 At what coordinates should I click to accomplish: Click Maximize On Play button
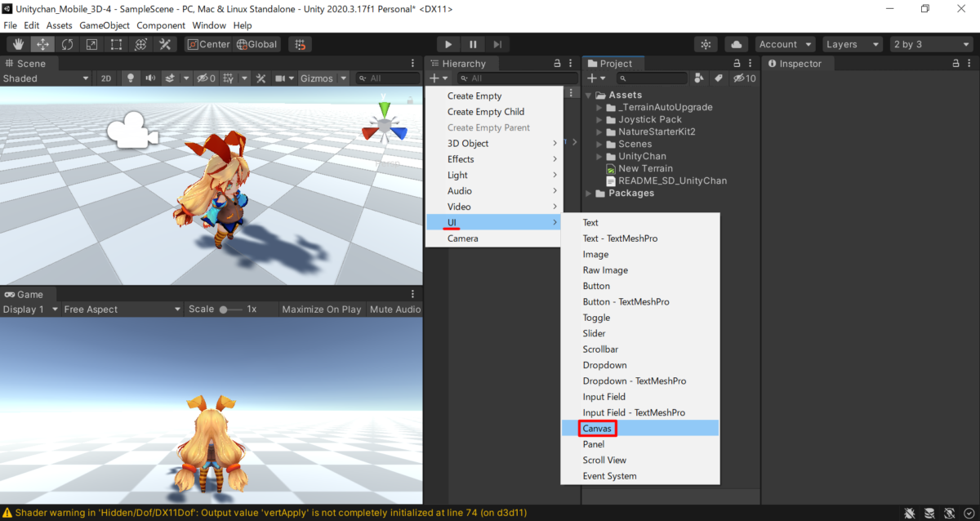(x=322, y=309)
